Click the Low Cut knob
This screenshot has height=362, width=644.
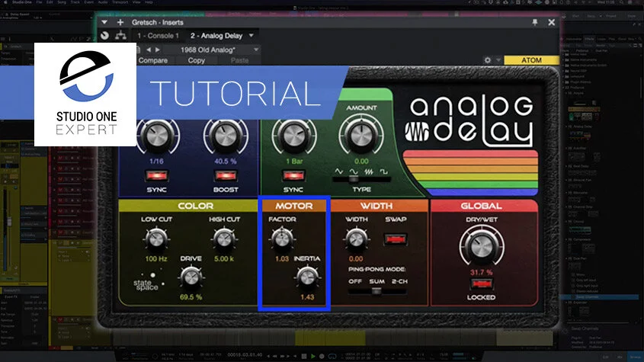(x=156, y=239)
